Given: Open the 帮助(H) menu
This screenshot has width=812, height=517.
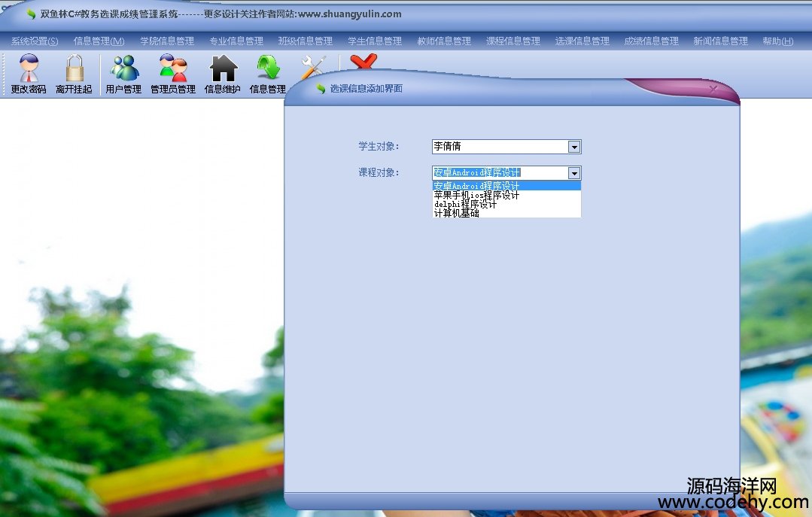Looking at the screenshot, I should 778,41.
